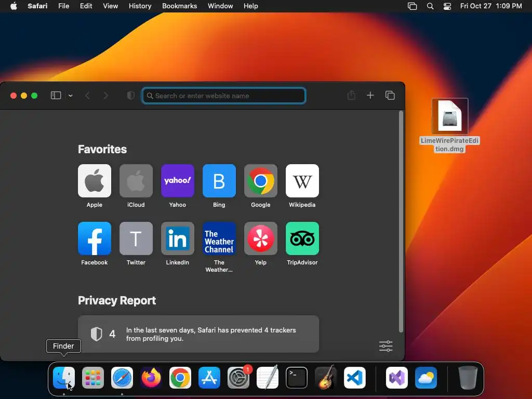Viewport: 532px width, 399px height.
Task: Open a new tab with plus button
Action: [370, 96]
